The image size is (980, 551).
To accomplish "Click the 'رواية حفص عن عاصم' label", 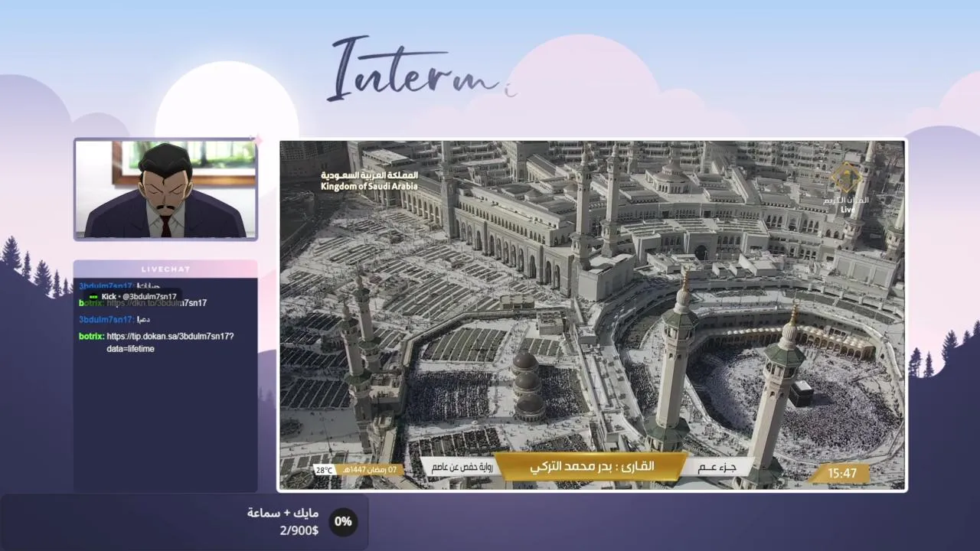I will click(x=461, y=466).
